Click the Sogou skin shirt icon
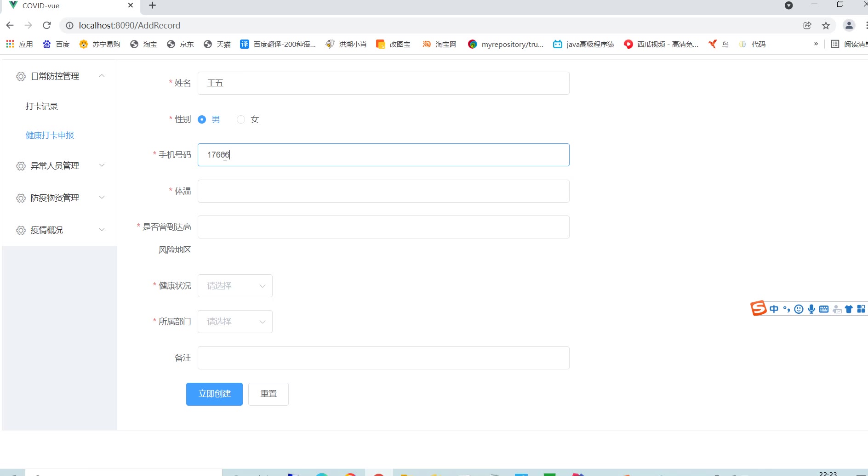This screenshot has width=868, height=476. [849, 309]
